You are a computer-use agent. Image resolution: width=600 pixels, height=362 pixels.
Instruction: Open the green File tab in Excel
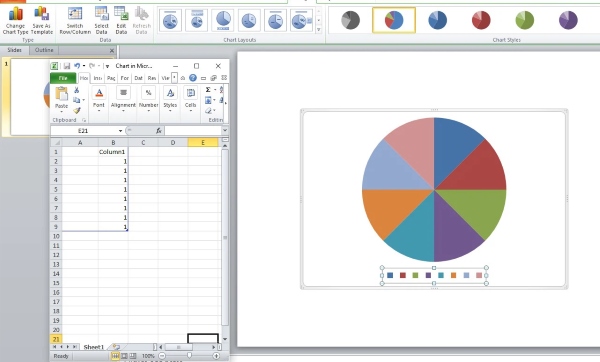click(63, 78)
